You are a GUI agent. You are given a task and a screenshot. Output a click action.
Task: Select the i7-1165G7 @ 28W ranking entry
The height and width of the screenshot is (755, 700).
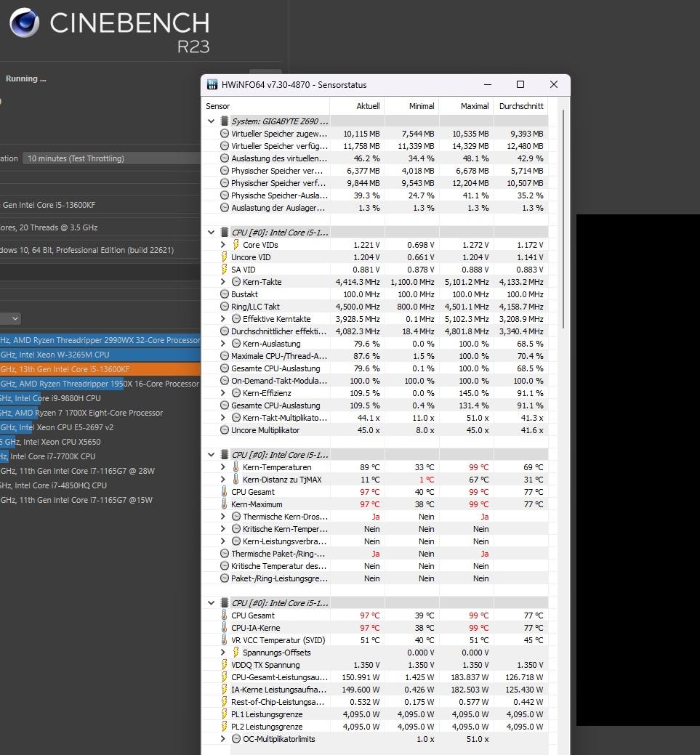[100, 472]
